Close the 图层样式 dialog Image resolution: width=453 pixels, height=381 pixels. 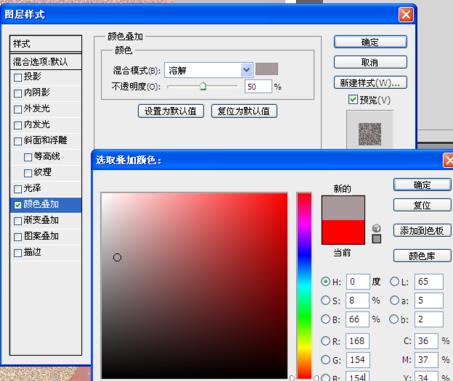point(406,15)
